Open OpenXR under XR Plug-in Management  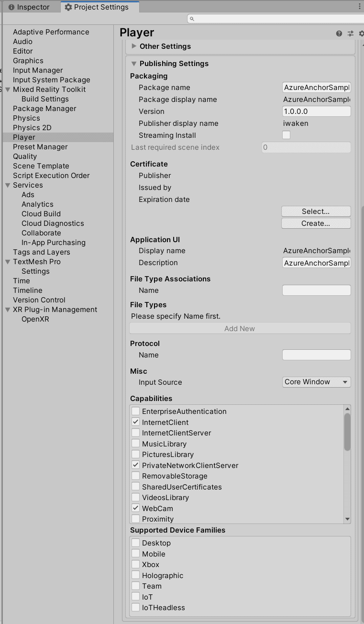pyautogui.click(x=35, y=319)
